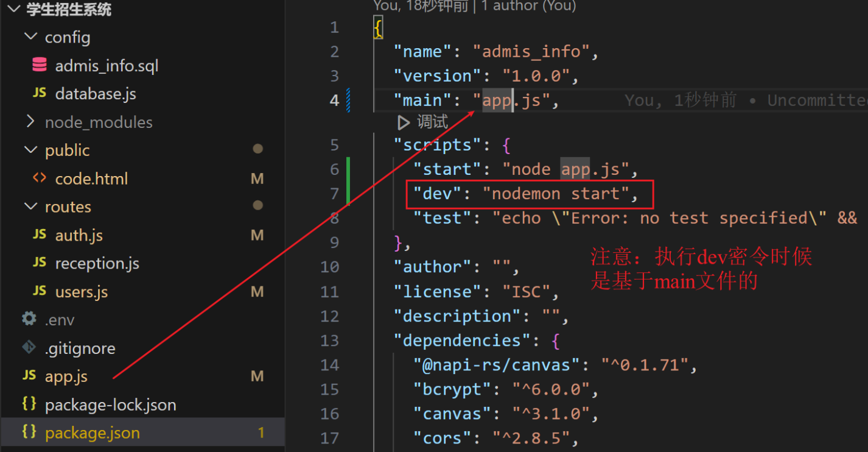Click the "node app.js" start value

pos(564,169)
